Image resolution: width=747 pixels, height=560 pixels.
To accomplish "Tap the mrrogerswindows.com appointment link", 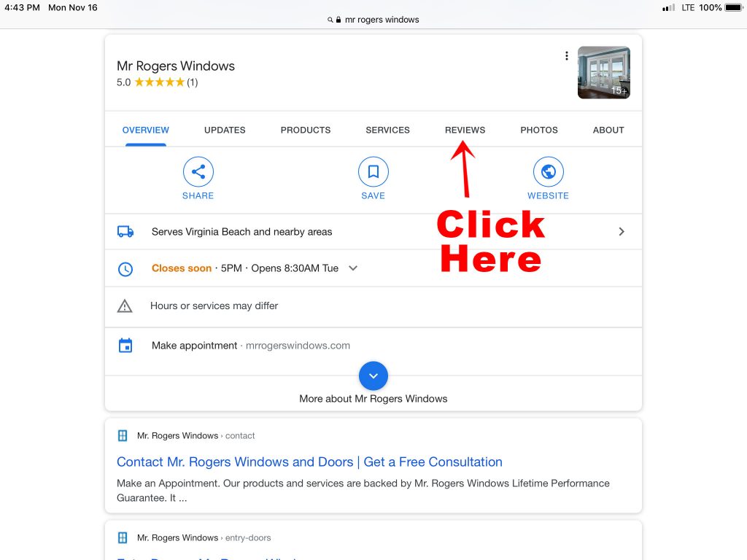I will pos(298,345).
